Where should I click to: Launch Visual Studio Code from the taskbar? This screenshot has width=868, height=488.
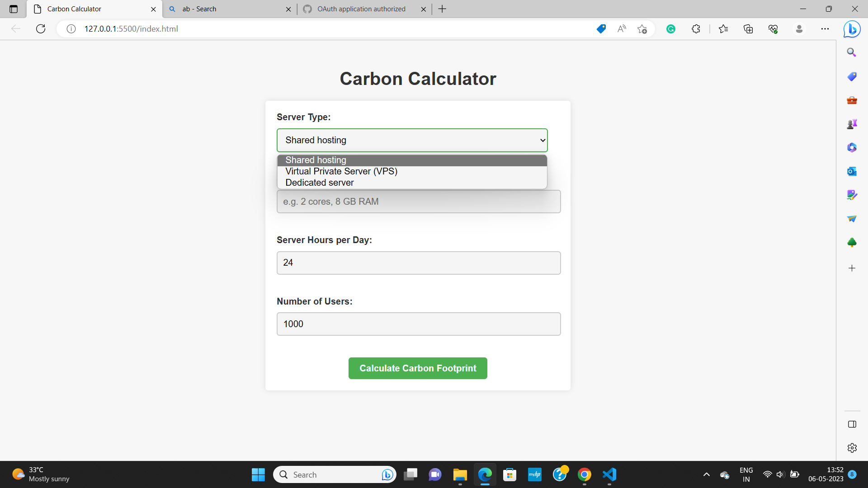click(609, 474)
